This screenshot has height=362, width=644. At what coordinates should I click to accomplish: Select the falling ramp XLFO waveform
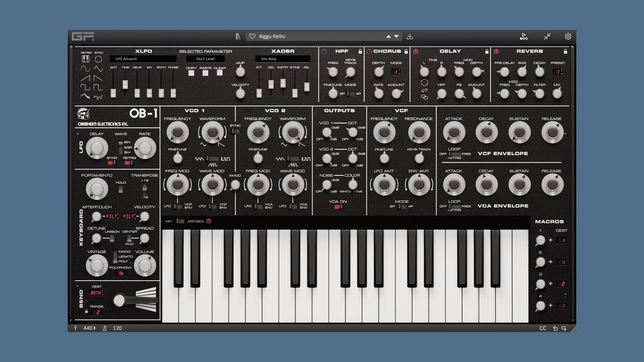[98, 77]
